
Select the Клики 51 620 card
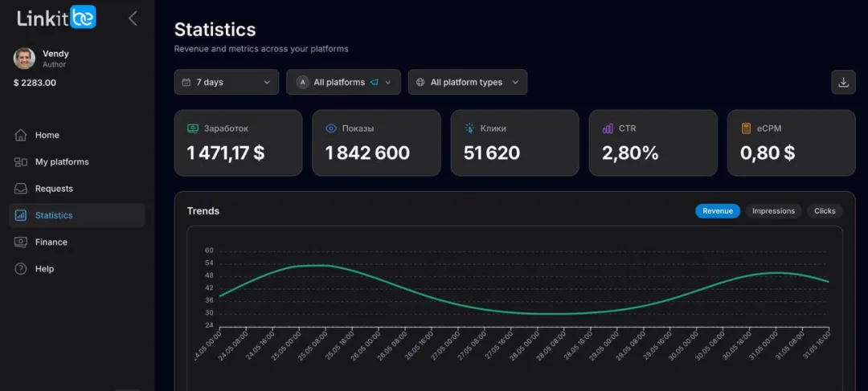coord(515,143)
